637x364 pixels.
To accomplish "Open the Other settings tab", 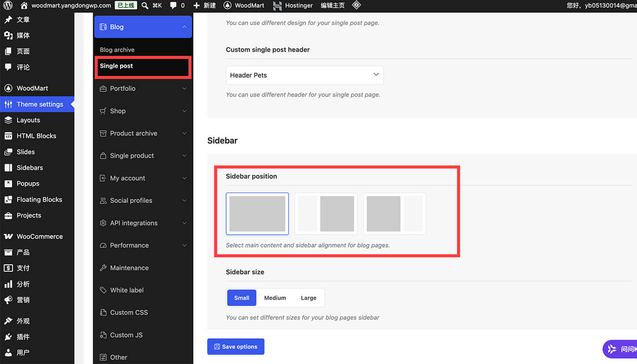I will (143, 357).
